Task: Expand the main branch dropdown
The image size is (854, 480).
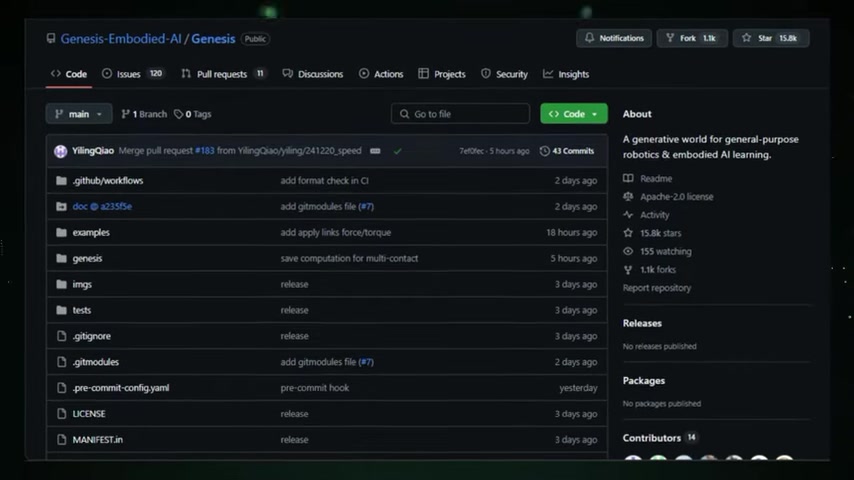Action: [79, 114]
